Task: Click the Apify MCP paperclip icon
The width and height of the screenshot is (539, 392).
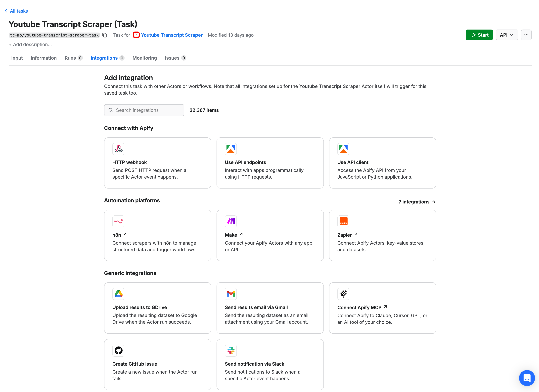Action: tap(343, 294)
